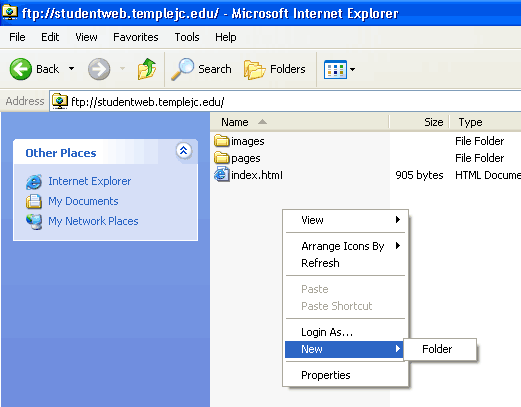Open the Tools menu
This screenshot has height=407, width=521.
187,37
